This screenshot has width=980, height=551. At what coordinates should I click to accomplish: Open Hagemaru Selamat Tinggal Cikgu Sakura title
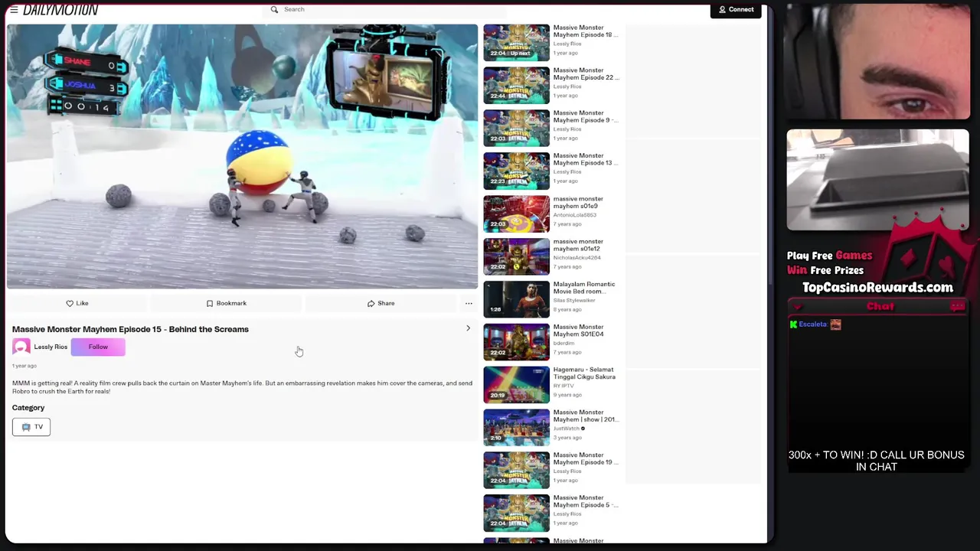pos(584,373)
